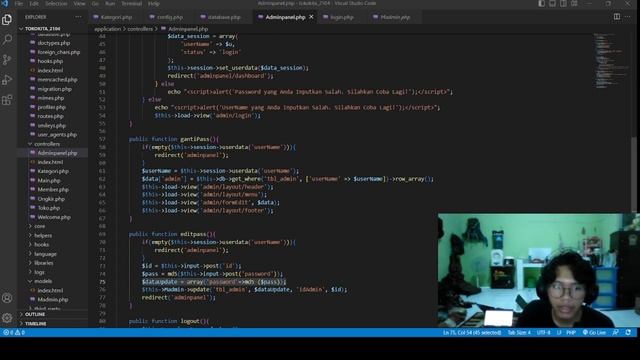This screenshot has width=640, height=360.
Task: Open the View menu
Action: click(x=79, y=4)
